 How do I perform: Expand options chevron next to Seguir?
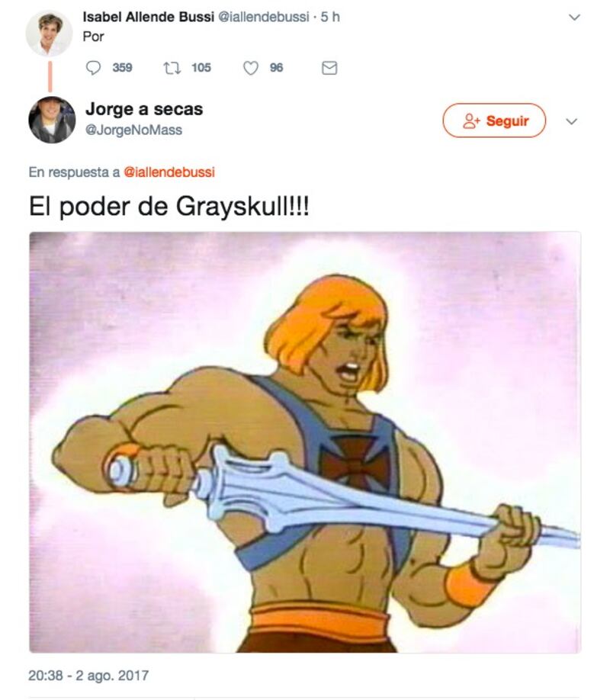pyautogui.click(x=572, y=121)
